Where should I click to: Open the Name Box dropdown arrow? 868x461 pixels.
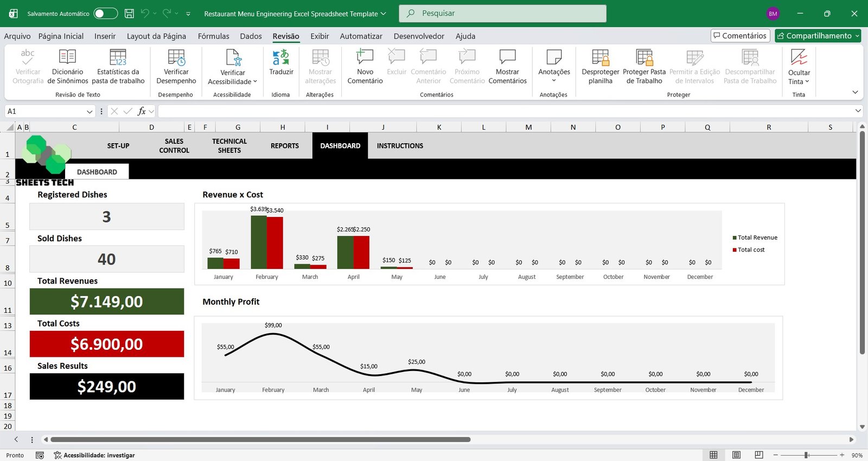pos(90,112)
